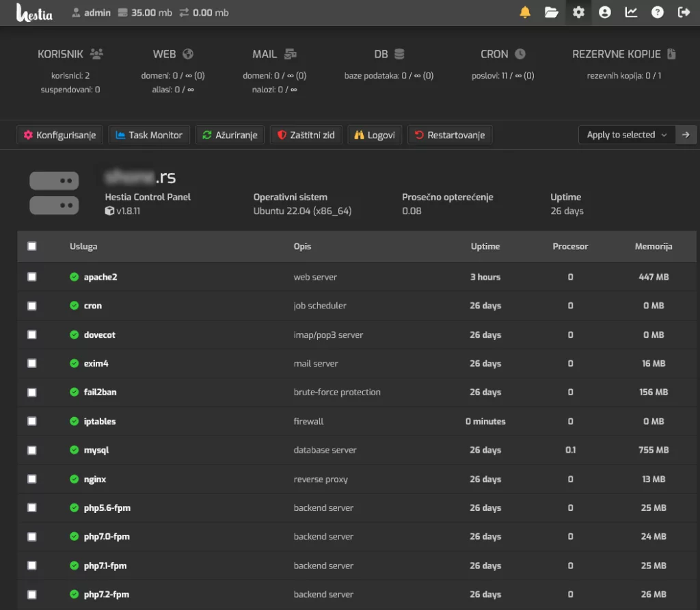The height and width of the screenshot is (610, 700).
Task: Select the exim4 row checkbox
Action: [31, 364]
